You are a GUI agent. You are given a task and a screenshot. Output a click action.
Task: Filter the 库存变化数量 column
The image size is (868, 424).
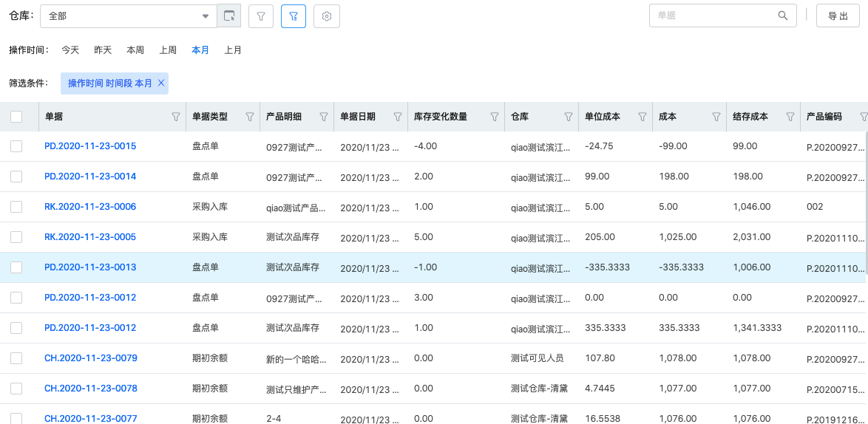coord(495,117)
